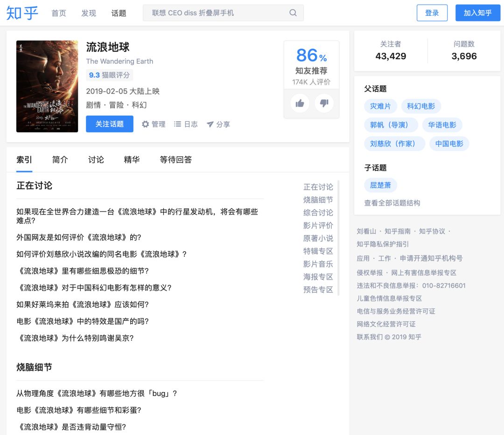Click the 管理 gear icon
Viewport: 504px width, 435px height.
coord(145,124)
